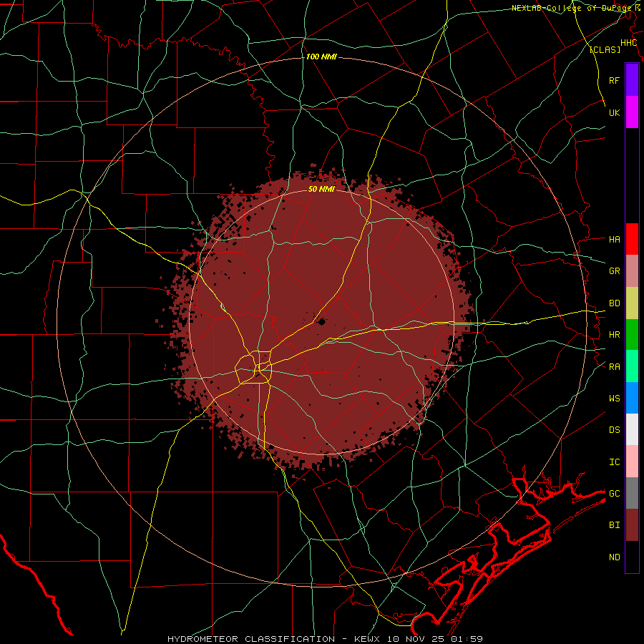The height and width of the screenshot is (644, 644).
Task: Select the GR pink legend swatch
Action: tap(632, 271)
